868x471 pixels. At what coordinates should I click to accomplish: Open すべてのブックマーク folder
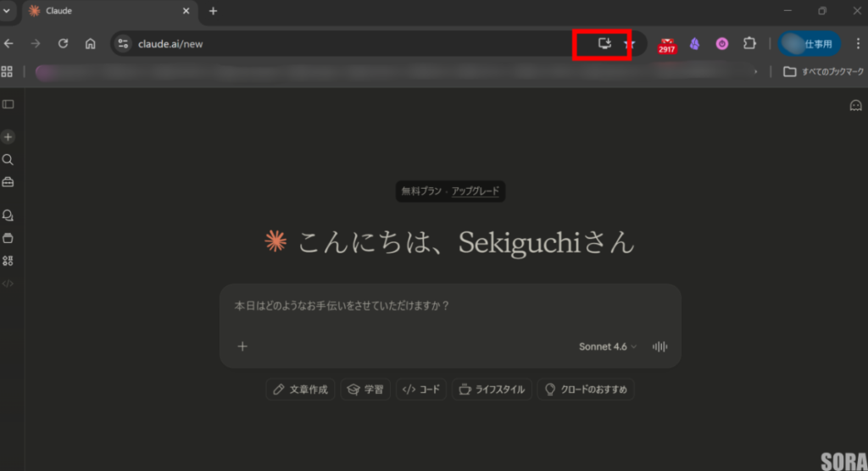pos(823,72)
